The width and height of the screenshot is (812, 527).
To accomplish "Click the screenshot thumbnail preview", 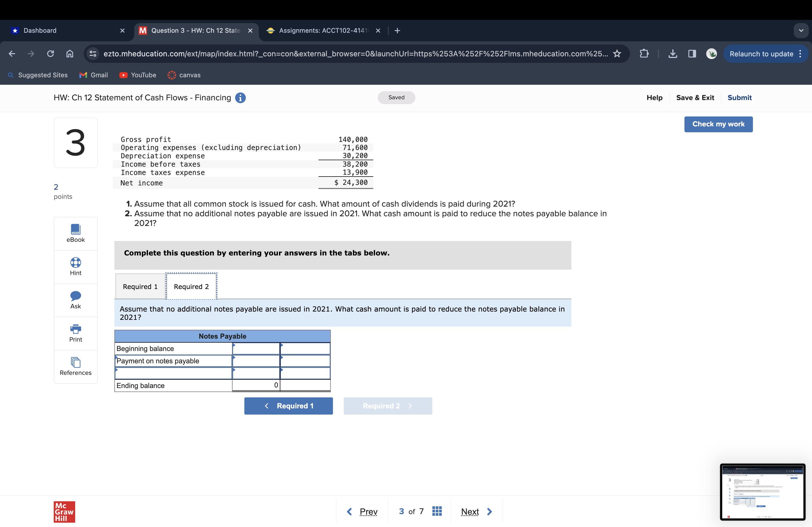I will point(763,492).
